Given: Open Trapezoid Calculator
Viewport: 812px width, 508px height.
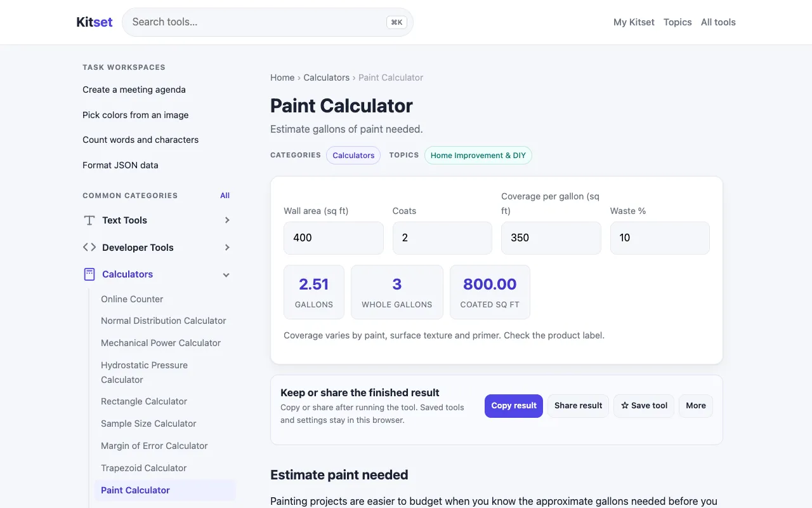Looking at the screenshot, I should pyautogui.click(x=144, y=468).
